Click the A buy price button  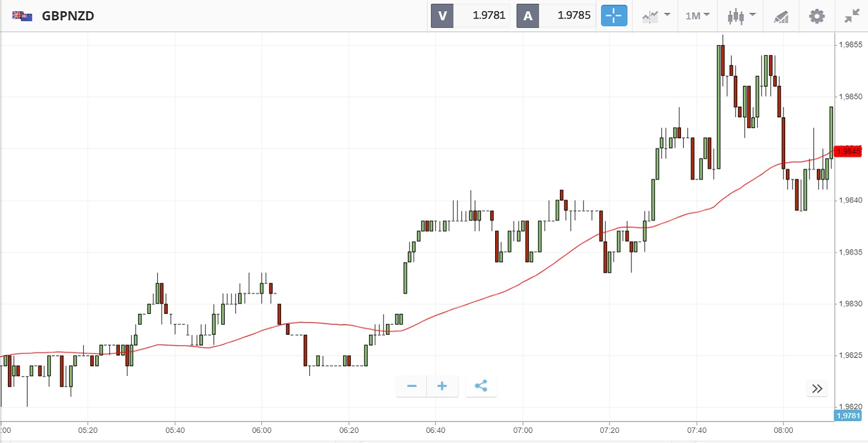528,16
